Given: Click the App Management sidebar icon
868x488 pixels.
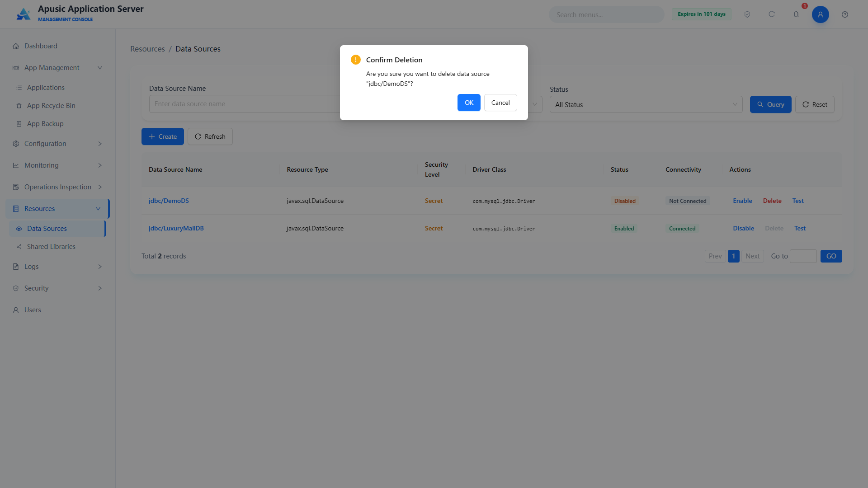Looking at the screenshot, I should pyautogui.click(x=16, y=68).
